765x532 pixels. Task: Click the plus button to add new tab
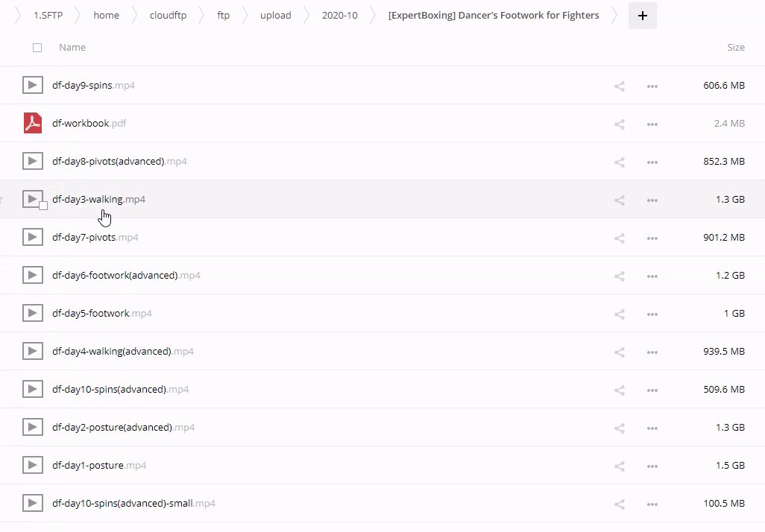coord(643,15)
